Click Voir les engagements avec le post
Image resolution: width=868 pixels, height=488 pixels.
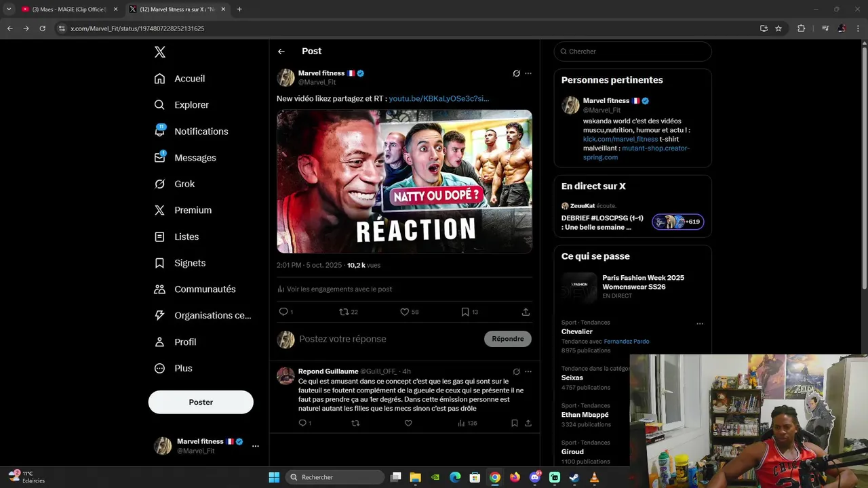pyautogui.click(x=334, y=289)
